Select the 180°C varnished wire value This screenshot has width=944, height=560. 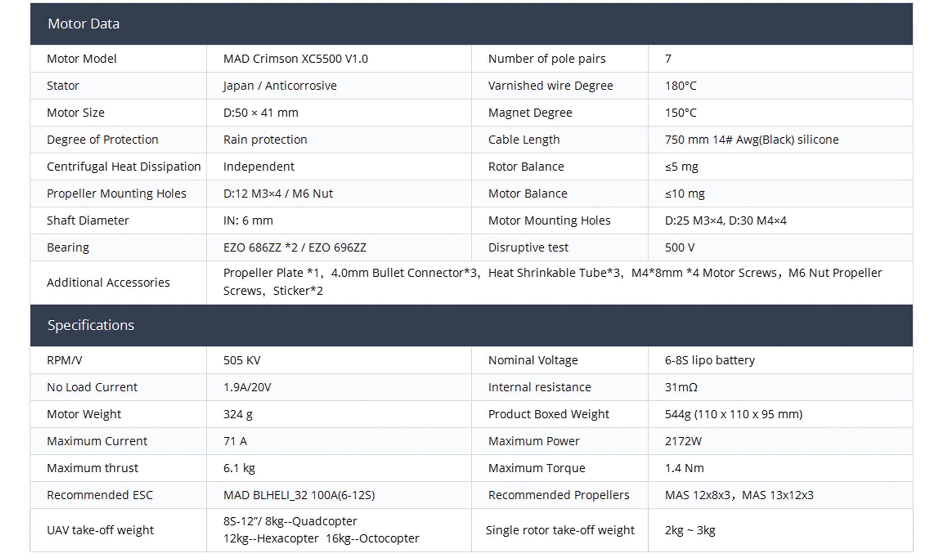point(680,86)
